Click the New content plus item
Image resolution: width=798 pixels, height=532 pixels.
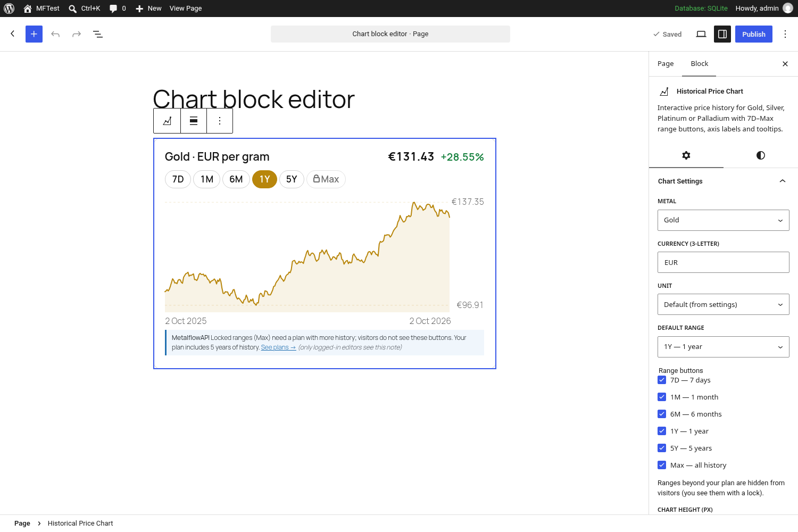[148, 9]
